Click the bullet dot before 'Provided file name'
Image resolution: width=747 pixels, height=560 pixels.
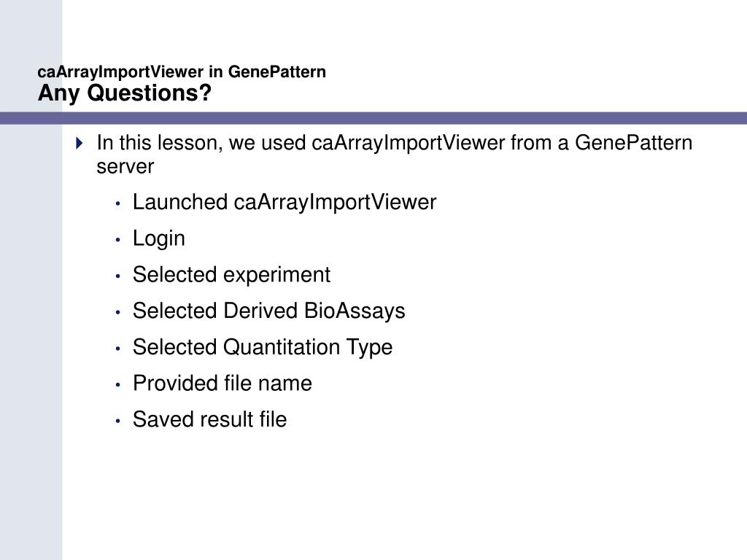tap(117, 385)
